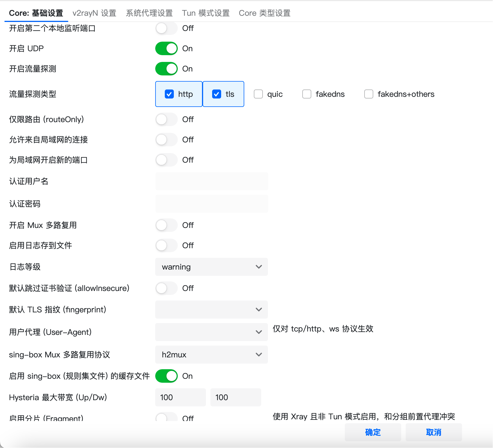The image size is (493, 448).
Task: Click the Hysteria upload bandwidth field
Action: point(181,397)
